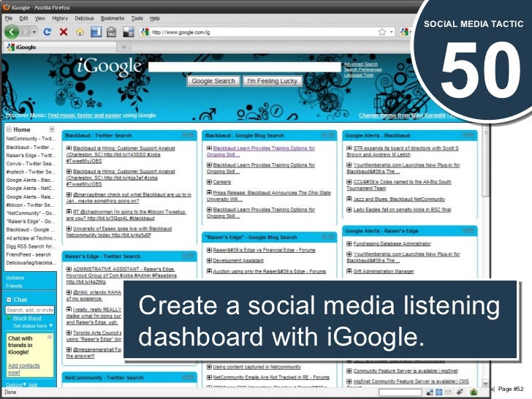
Task: Click the Forward navigation arrow
Action: (x=26, y=32)
